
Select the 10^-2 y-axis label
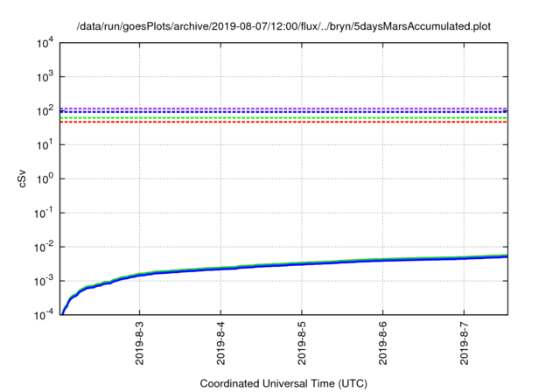click(44, 248)
